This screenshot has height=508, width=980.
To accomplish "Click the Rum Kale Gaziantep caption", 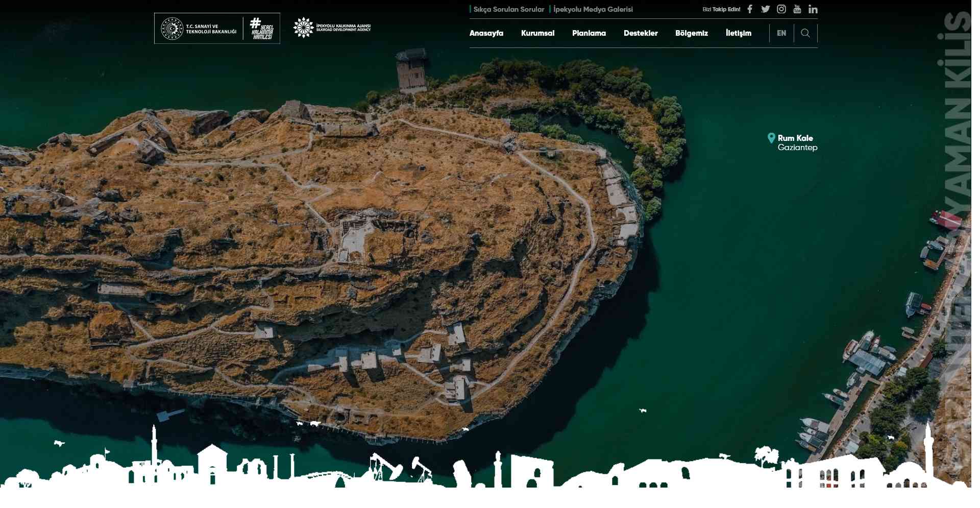I will tap(797, 143).
